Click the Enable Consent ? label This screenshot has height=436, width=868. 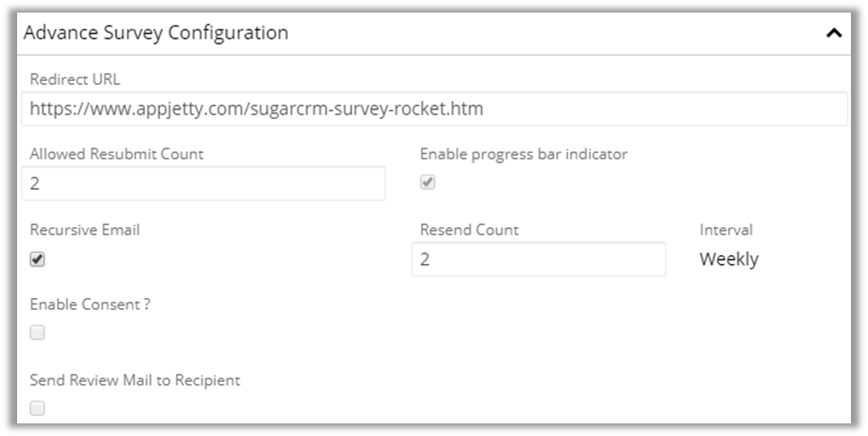(x=90, y=304)
